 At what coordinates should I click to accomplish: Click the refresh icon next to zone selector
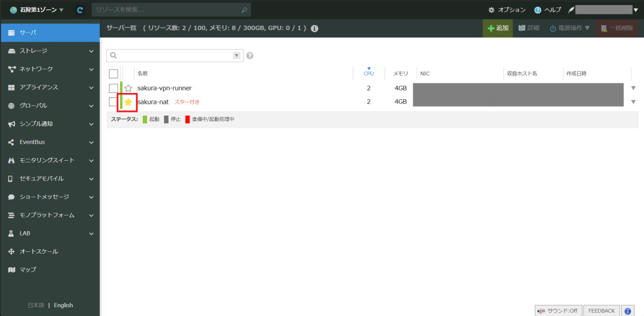(80, 10)
